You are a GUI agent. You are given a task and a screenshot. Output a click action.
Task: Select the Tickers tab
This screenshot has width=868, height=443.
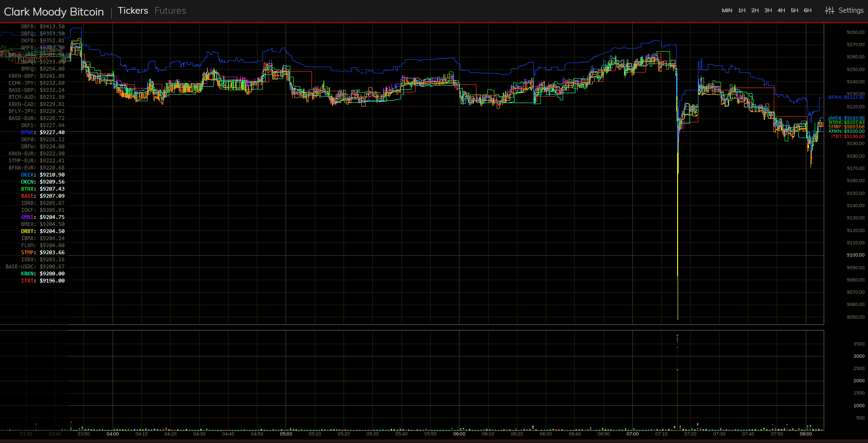(x=133, y=11)
